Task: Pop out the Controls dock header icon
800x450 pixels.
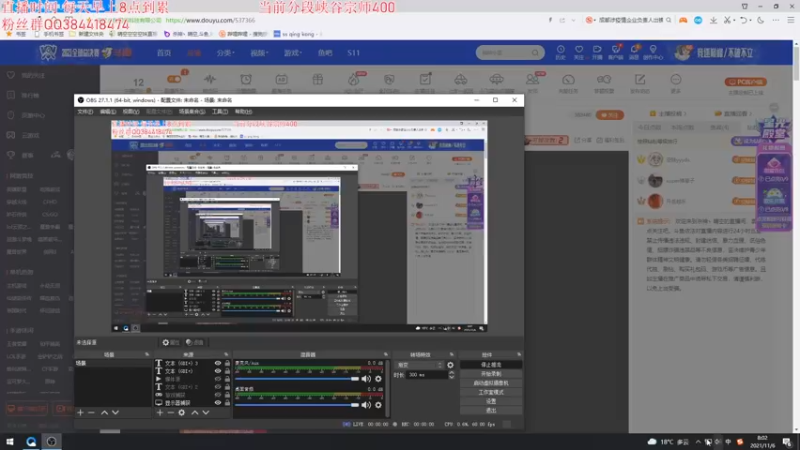Action: tap(519, 354)
